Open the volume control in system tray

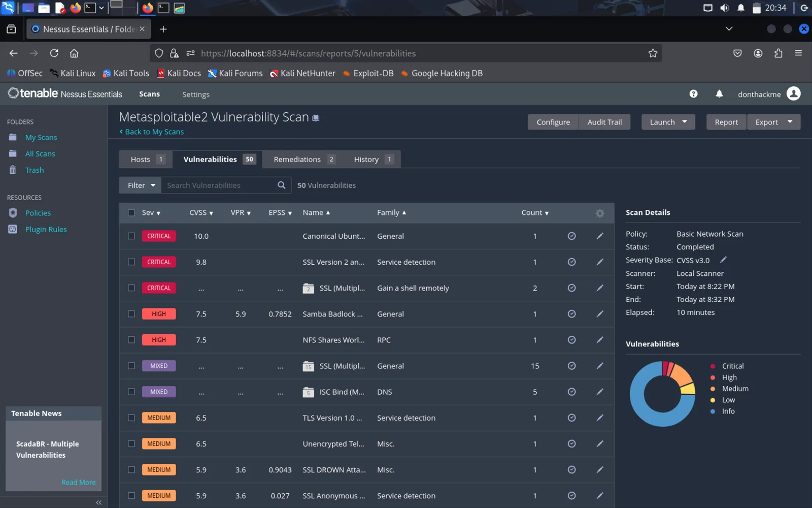(x=724, y=8)
